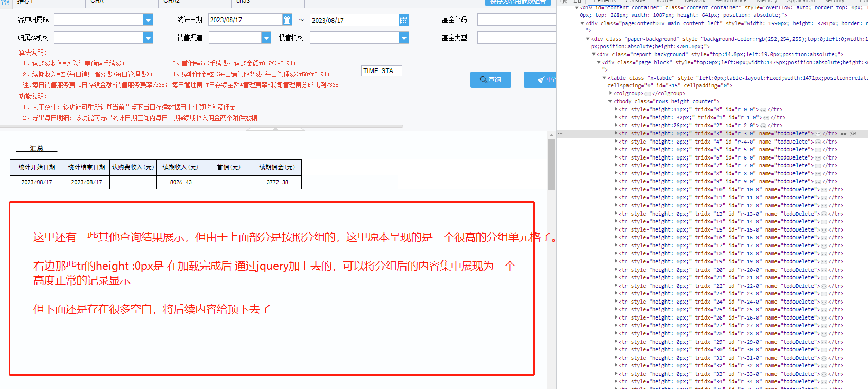The image size is (868, 389).
Task: Click the 投管机构 combo box field
Action: (355, 38)
